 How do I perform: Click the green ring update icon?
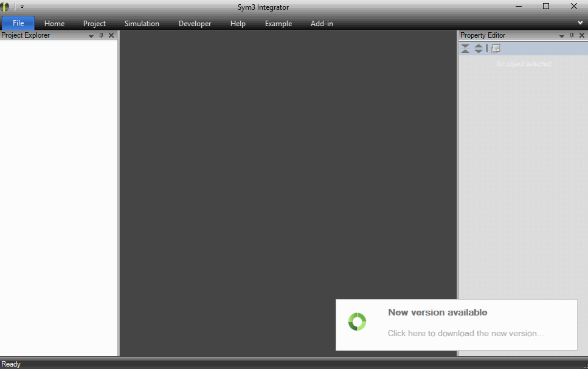tap(357, 322)
